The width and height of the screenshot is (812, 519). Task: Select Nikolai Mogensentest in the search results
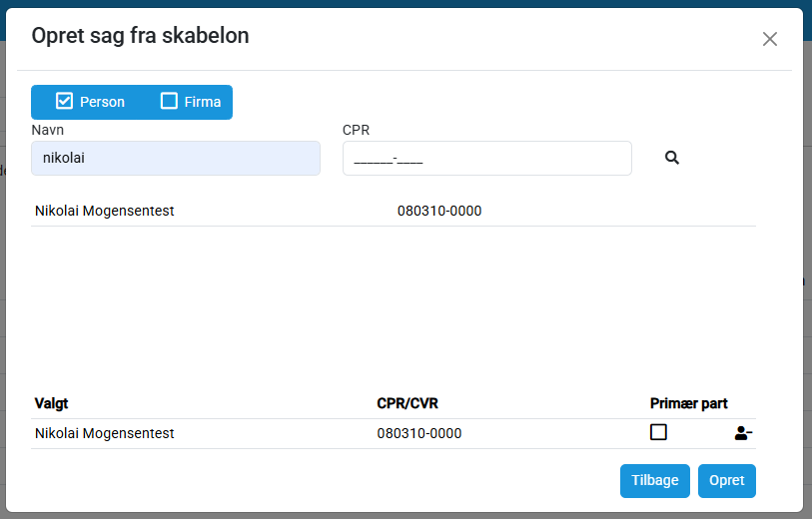point(105,211)
